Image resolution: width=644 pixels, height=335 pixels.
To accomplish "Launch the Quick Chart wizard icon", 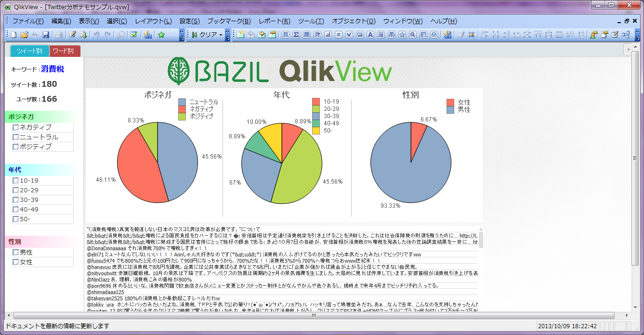I will click(148, 35).
